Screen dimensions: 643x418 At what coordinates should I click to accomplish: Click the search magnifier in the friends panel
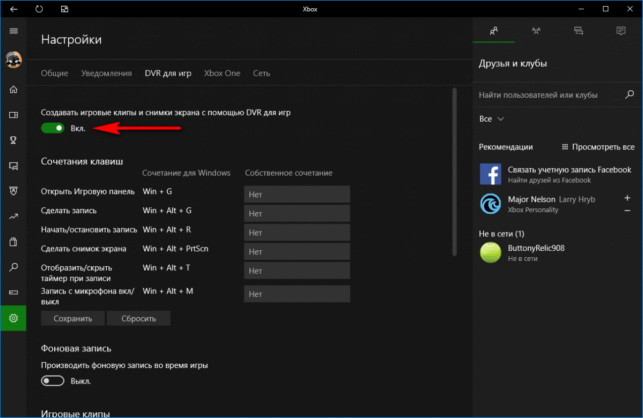tap(629, 95)
